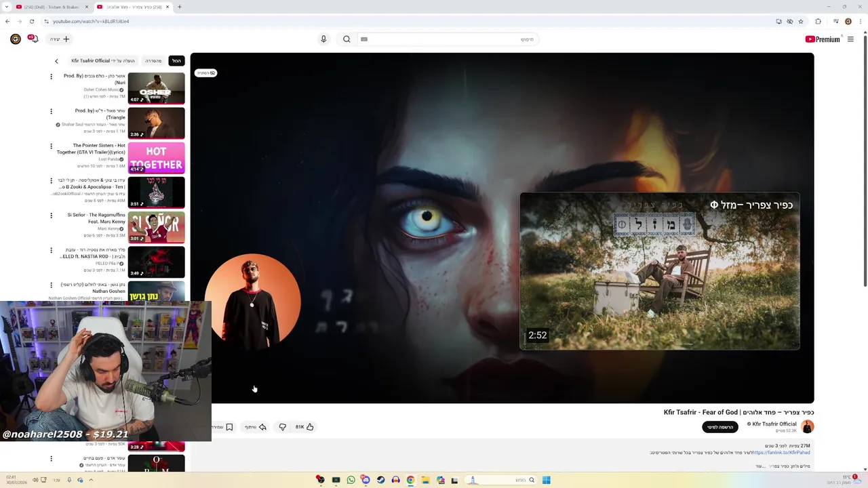The image size is (868, 488).
Task: Open the YouTube hamburger guide menu
Action: tap(850, 39)
